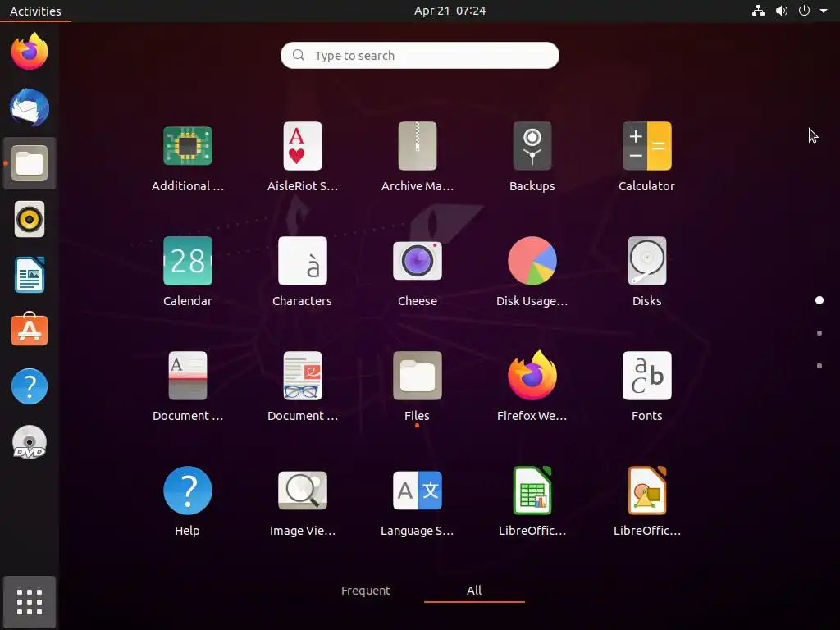This screenshot has height=630, width=840.
Task: Select the first app page indicator
Action: pyautogui.click(x=819, y=300)
